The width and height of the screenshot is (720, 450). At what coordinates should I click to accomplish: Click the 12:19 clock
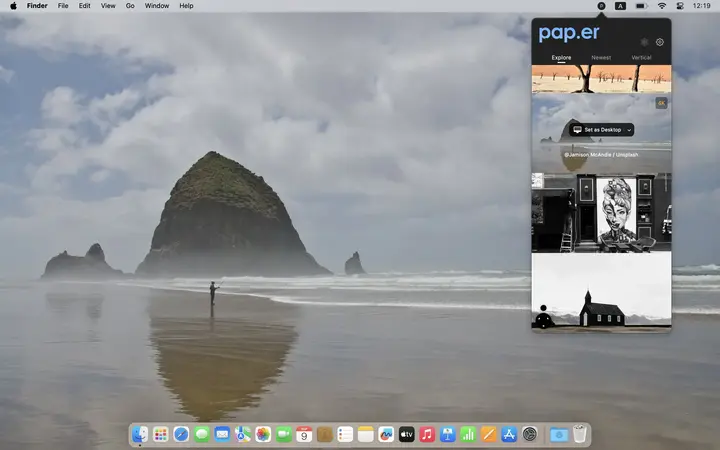(701, 6)
